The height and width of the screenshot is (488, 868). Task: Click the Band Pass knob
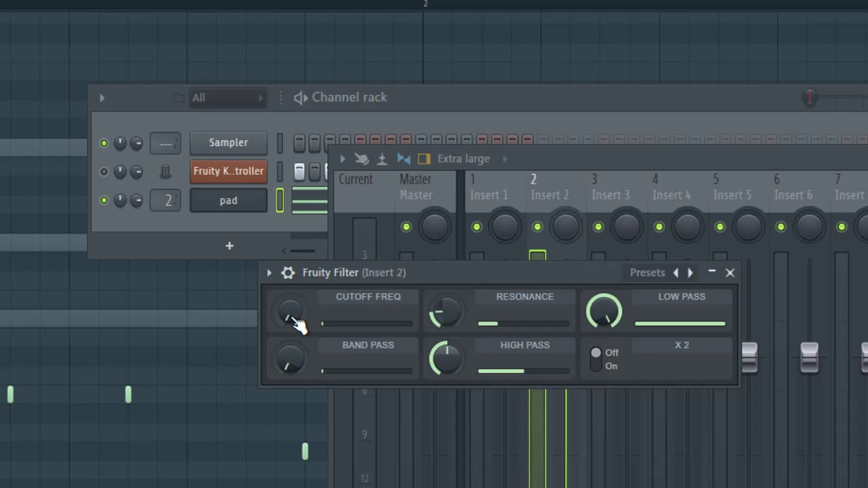coord(290,359)
